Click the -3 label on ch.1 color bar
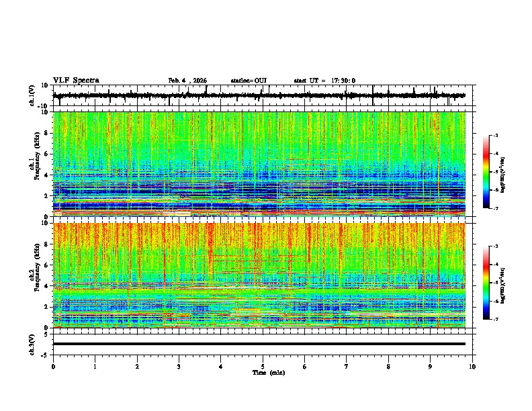The image size is (532, 411). pos(496,135)
